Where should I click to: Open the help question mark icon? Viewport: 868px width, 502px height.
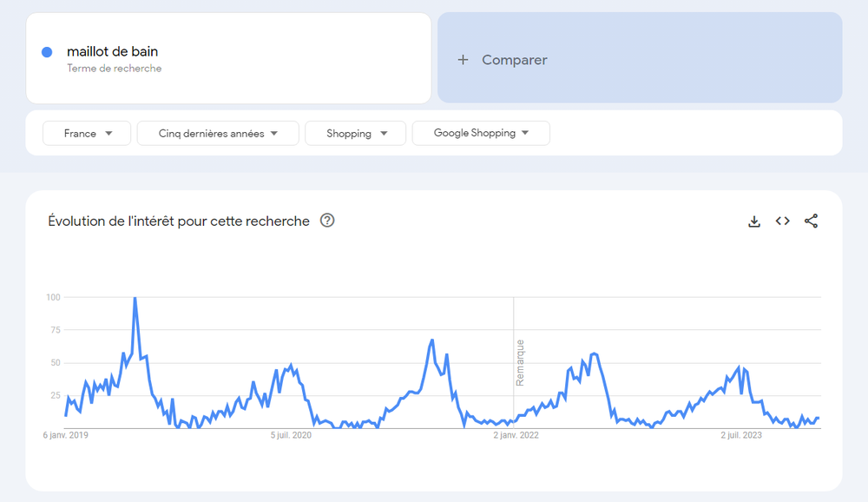click(327, 221)
